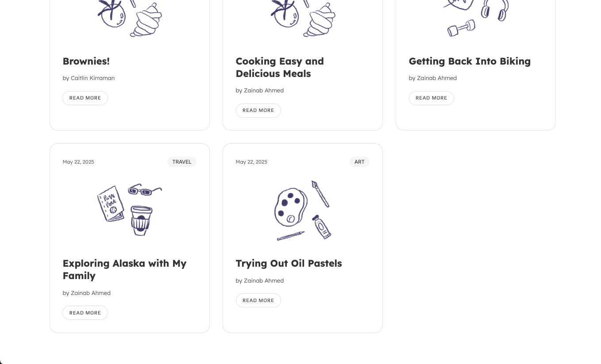Click the May 22, 2025 date on Alaska post
The image size is (601, 364).
click(78, 162)
